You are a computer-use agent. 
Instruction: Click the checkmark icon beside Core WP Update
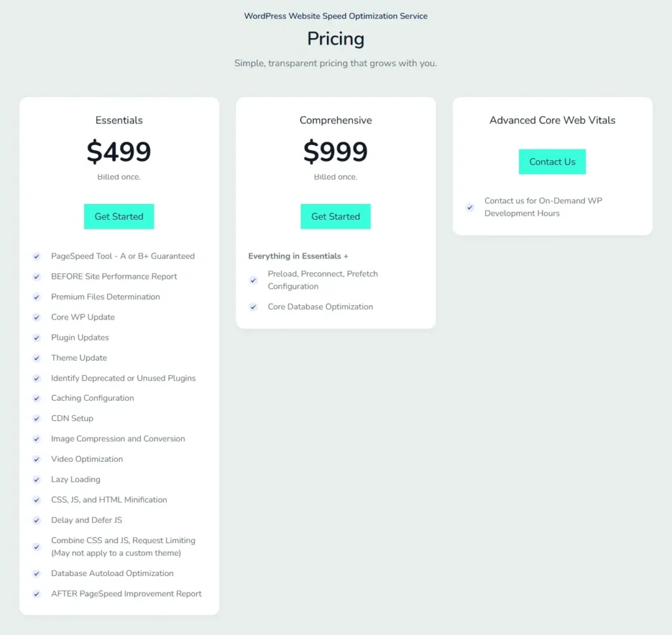click(x=37, y=317)
